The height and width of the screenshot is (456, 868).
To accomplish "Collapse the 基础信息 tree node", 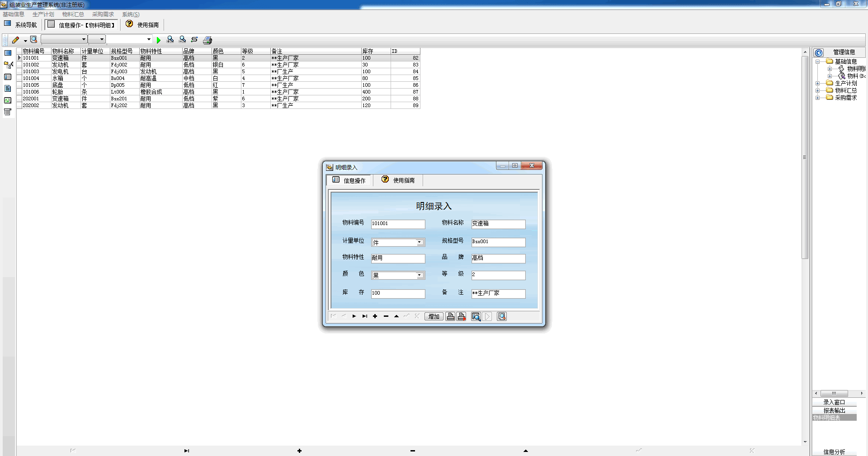I will pos(817,61).
